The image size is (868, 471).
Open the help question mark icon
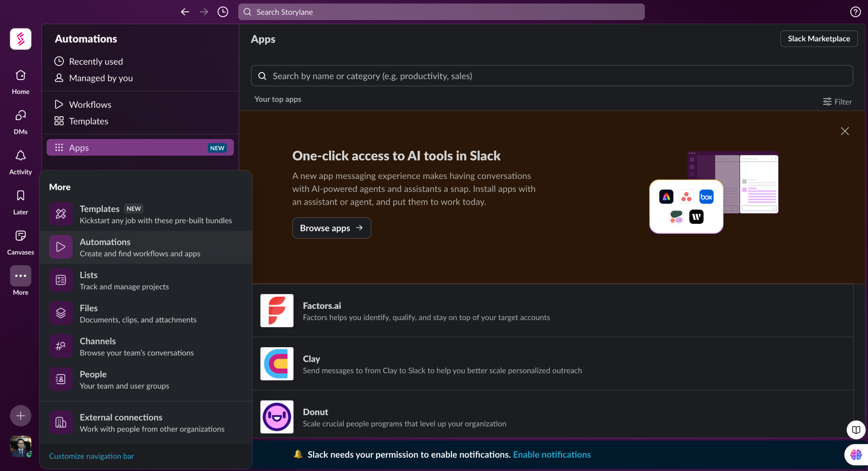pos(855,12)
